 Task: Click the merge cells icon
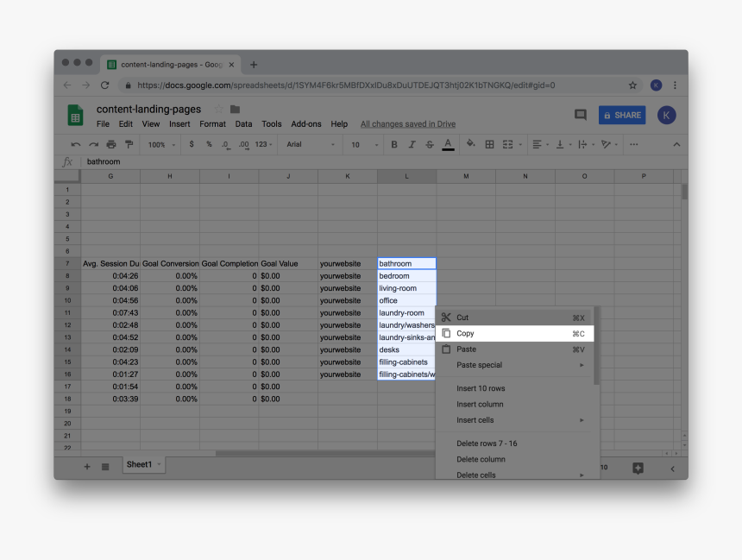click(x=508, y=144)
